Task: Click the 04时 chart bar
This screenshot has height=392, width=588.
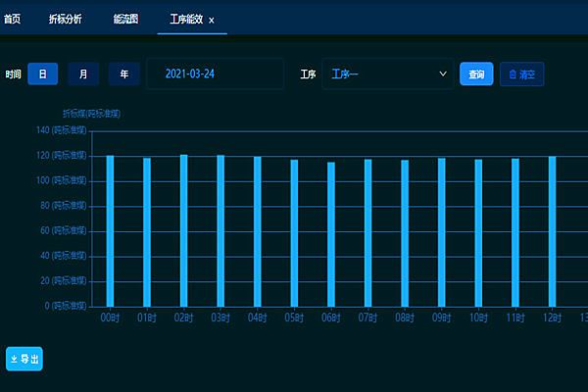Action: tap(258, 231)
